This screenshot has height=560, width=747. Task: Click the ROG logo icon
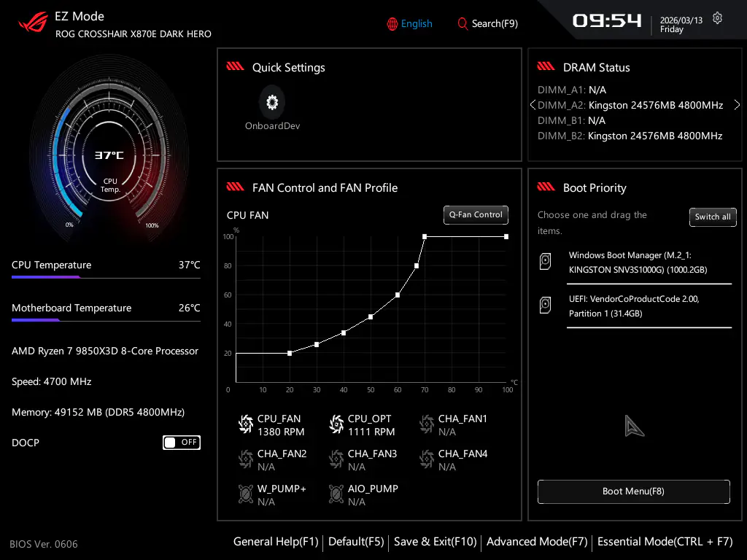34,22
